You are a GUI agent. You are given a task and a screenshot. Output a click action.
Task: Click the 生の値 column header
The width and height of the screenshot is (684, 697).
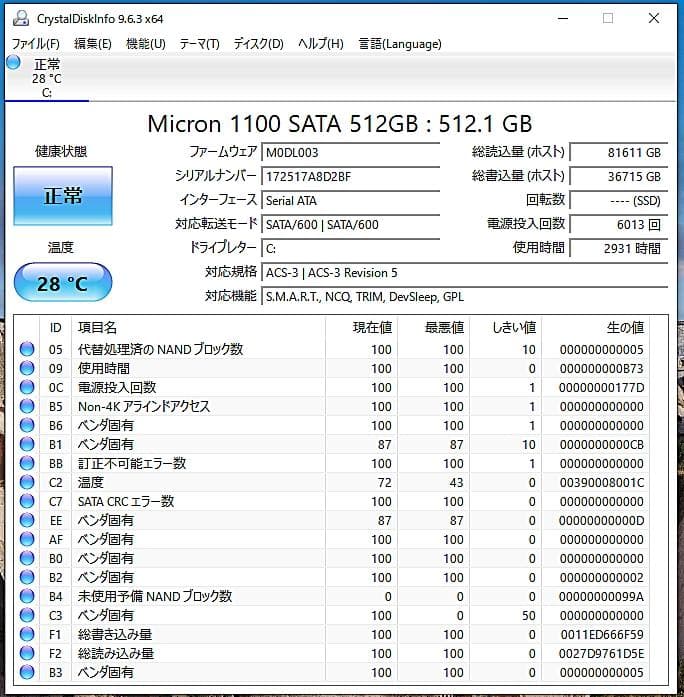596,328
